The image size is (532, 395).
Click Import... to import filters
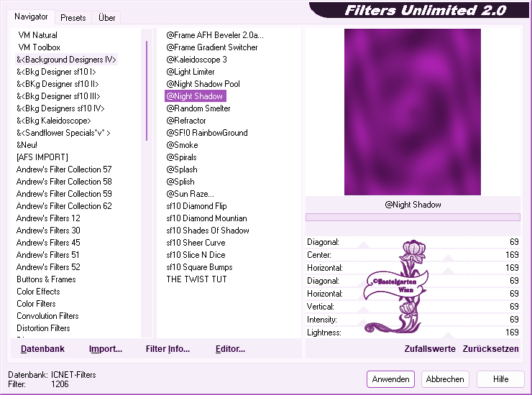point(106,349)
